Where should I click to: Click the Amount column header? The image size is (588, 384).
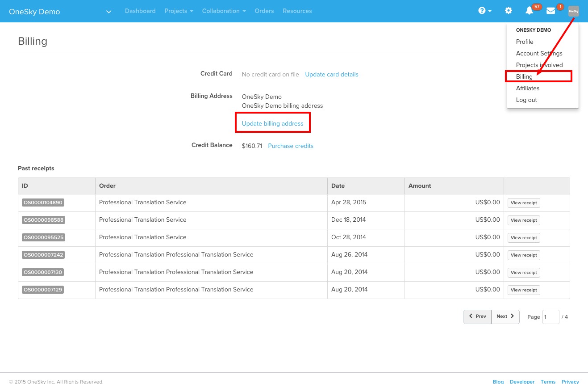point(454,186)
